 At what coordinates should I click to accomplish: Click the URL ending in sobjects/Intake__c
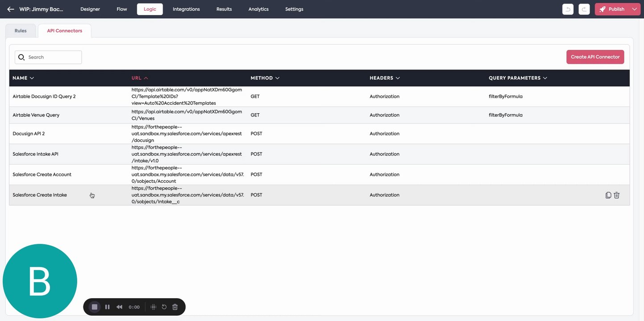(188, 195)
